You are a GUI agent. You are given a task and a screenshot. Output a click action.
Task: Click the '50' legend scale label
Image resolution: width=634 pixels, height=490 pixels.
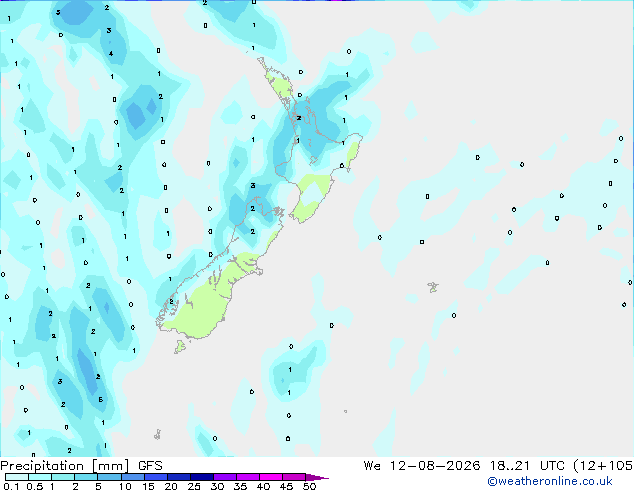(309, 486)
